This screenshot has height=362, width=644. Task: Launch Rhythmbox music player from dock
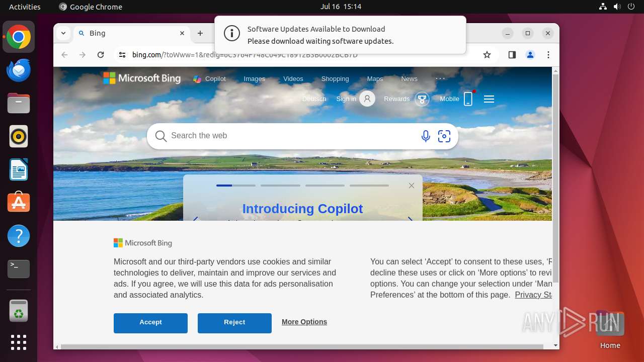19,136
